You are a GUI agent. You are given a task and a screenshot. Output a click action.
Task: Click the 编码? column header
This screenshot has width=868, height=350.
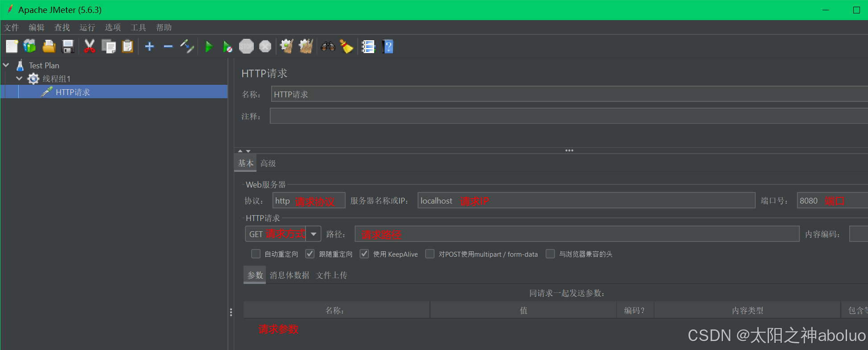point(635,310)
